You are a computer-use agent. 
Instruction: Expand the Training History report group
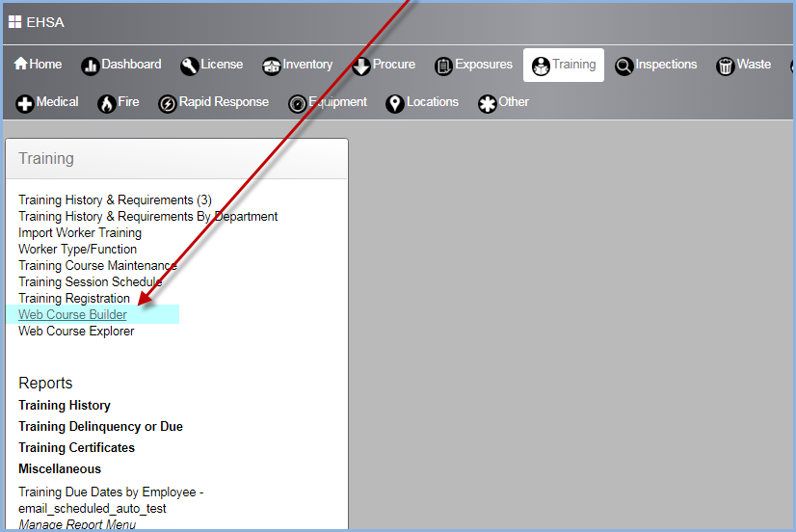(x=65, y=405)
